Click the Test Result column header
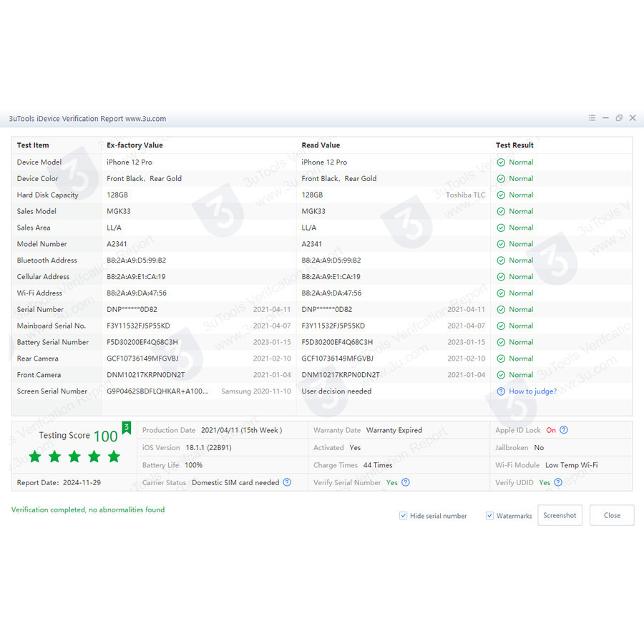Viewport: 644px width, 644px height. click(x=514, y=145)
